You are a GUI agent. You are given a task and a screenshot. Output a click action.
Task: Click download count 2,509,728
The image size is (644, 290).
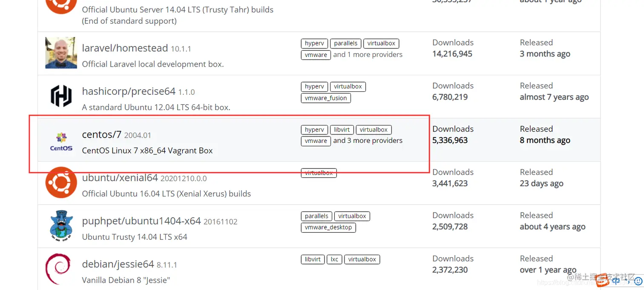450,227
